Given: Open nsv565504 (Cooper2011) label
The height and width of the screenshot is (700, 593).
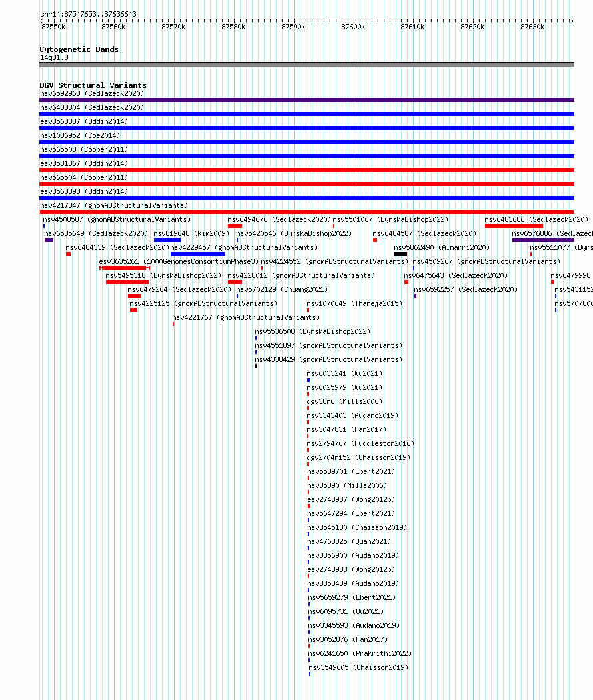Looking at the screenshot, I should 84,178.
